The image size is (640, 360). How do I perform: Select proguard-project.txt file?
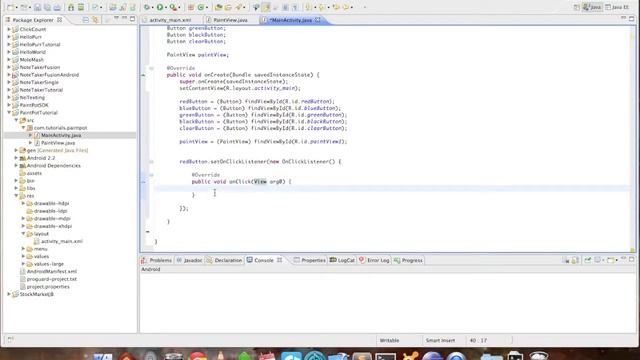point(51,279)
